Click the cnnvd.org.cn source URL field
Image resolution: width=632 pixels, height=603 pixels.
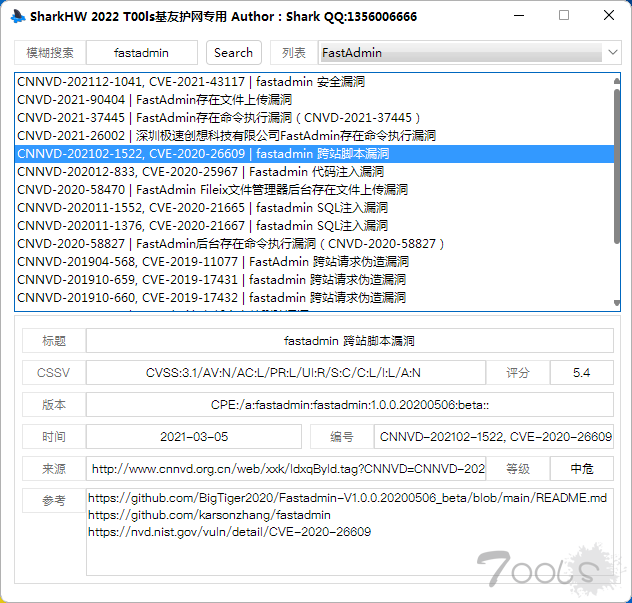(x=288, y=469)
